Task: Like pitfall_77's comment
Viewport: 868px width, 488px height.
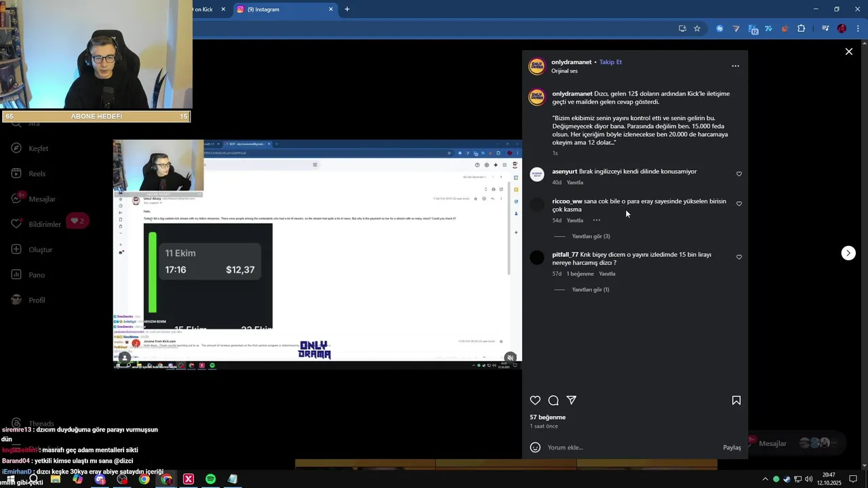Action: coord(739,258)
